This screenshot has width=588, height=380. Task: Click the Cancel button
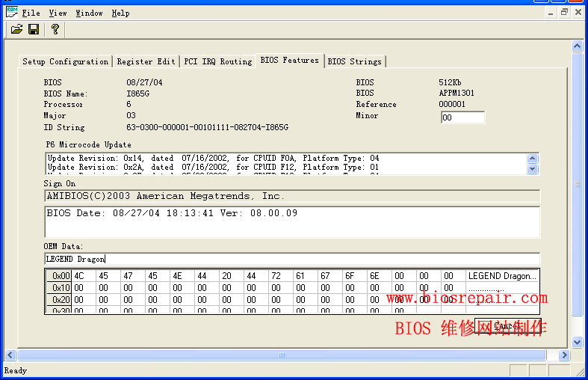tap(508, 326)
